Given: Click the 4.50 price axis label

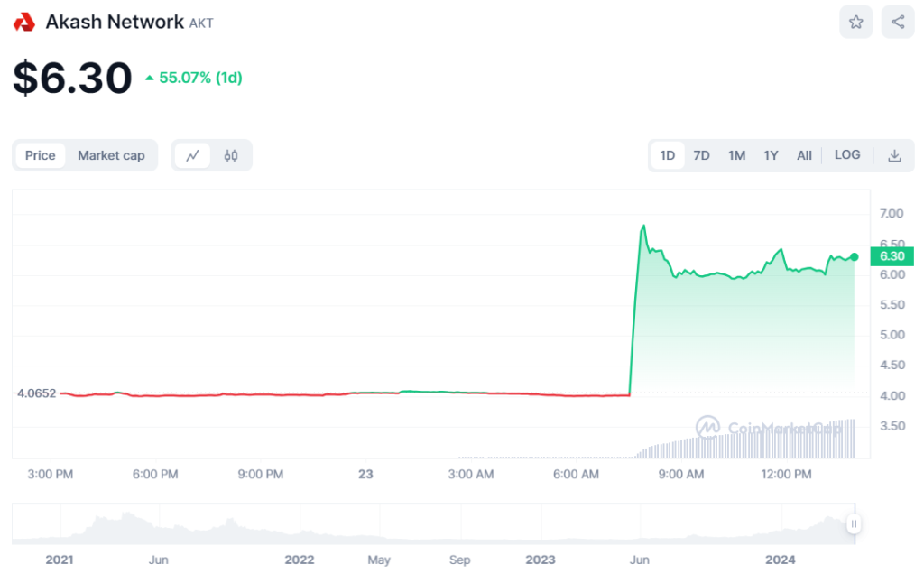Looking at the screenshot, I should pyautogui.click(x=892, y=366).
